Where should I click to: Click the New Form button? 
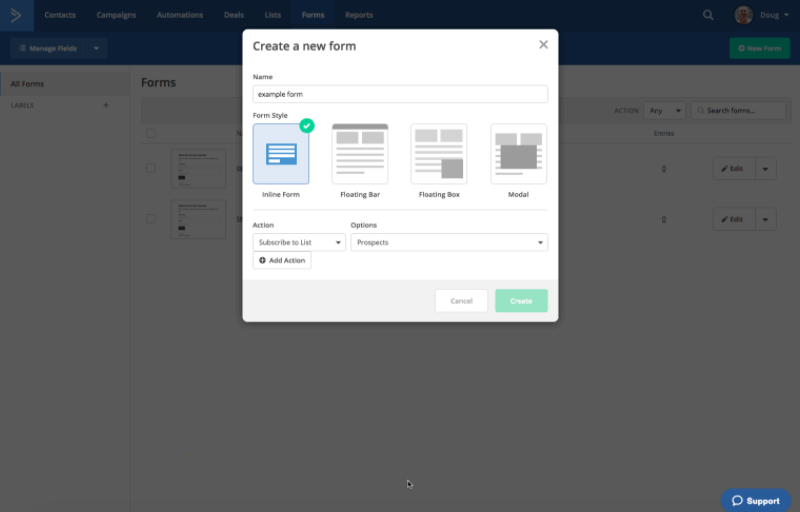pos(759,48)
